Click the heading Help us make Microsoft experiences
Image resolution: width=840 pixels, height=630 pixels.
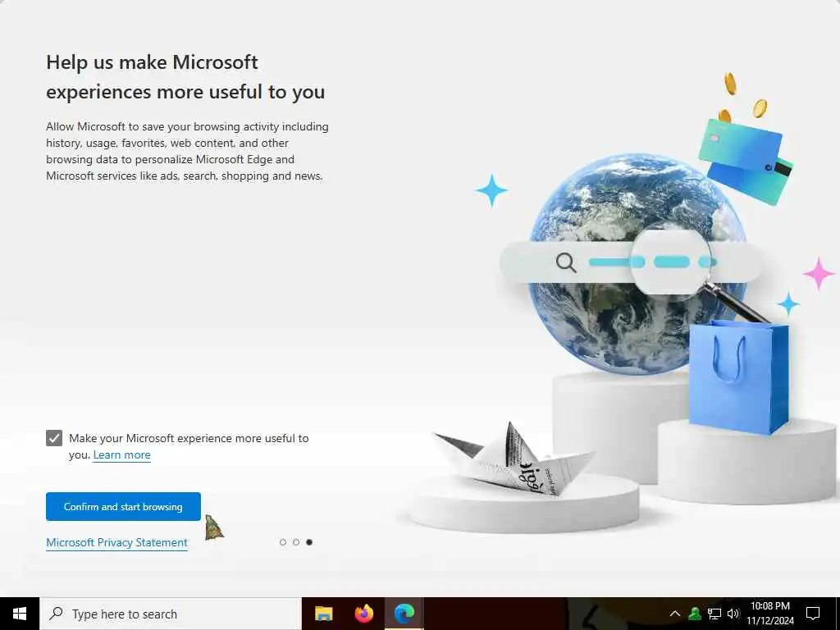[x=185, y=76]
